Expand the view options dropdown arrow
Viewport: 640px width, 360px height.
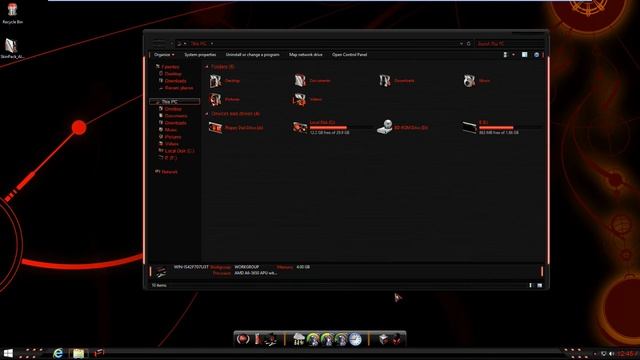click(x=513, y=55)
